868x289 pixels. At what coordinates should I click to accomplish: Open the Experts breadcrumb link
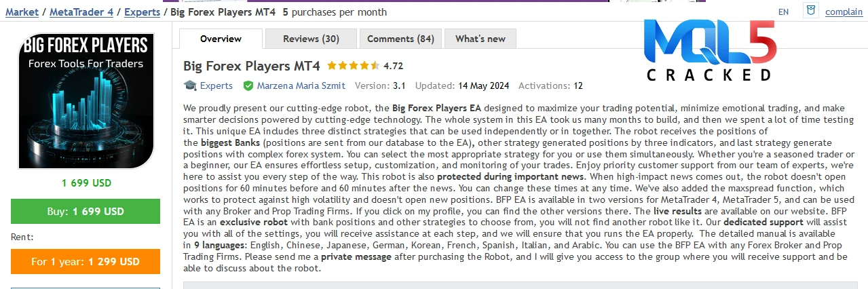[x=143, y=12]
